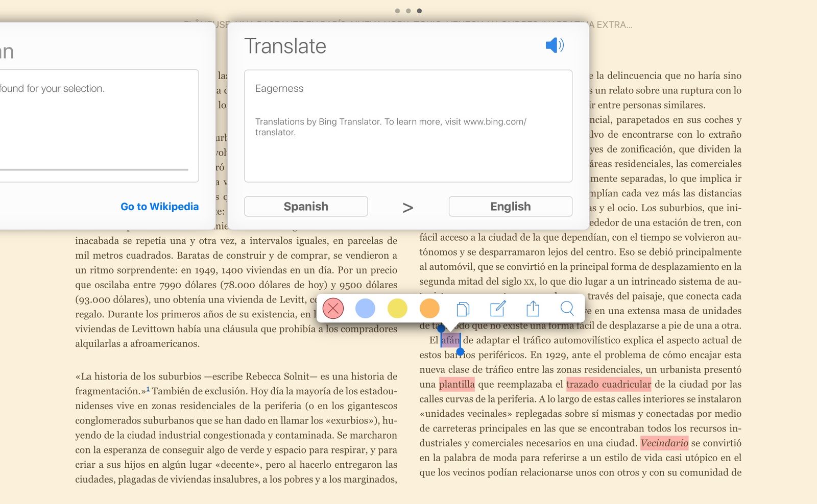
Task: Tap the highlighted word 'Vecindario'
Action: tap(664, 443)
